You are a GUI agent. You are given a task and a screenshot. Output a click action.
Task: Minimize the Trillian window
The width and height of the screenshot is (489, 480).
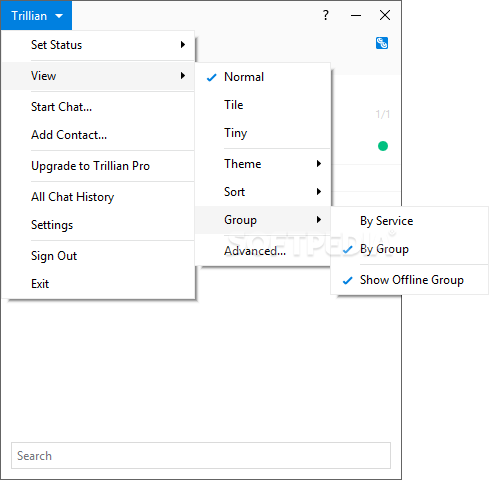356,15
